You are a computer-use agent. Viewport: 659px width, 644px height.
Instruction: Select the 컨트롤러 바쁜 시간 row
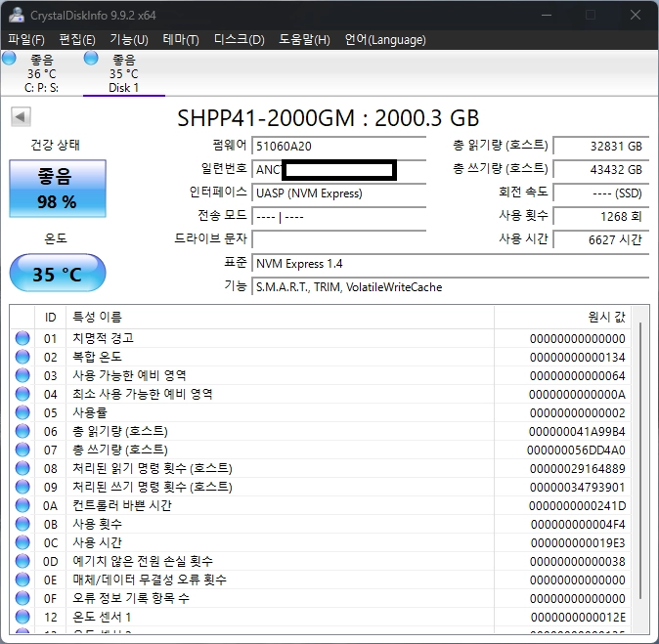[x=321, y=505]
